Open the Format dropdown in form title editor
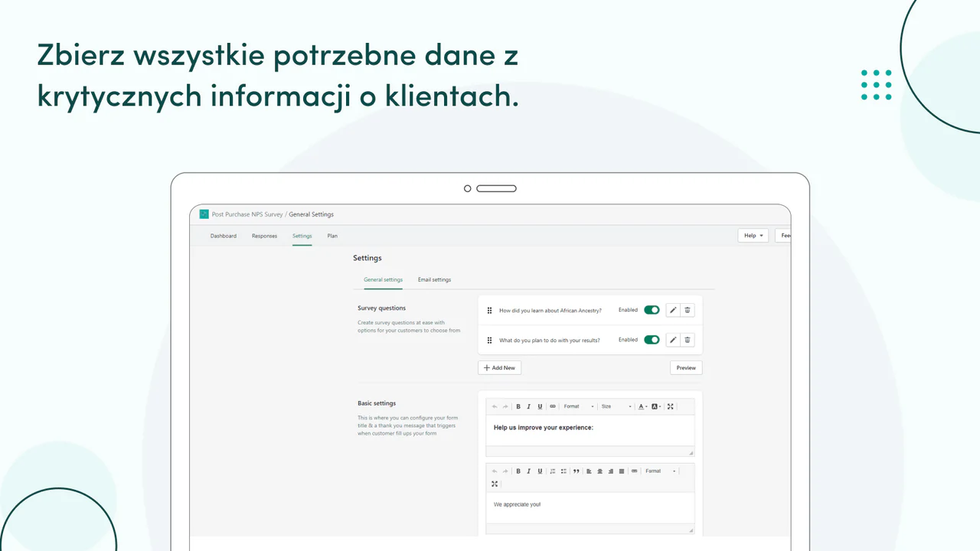Viewport: 980px width, 551px height. [x=579, y=406]
